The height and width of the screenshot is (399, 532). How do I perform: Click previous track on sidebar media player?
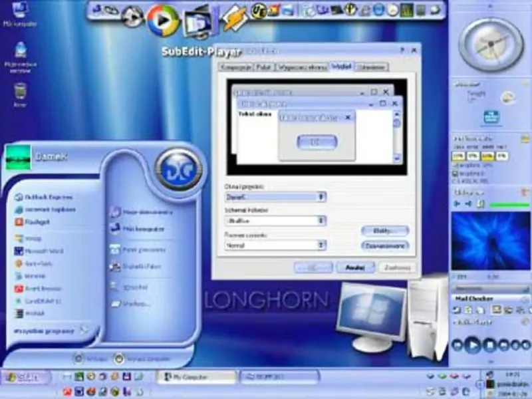coord(457,345)
